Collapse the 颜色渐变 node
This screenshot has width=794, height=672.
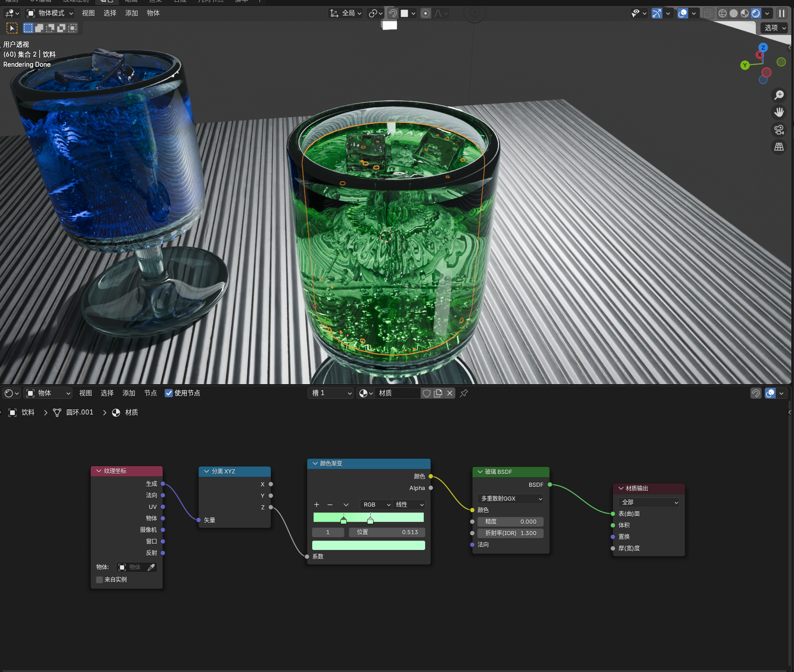coord(315,464)
